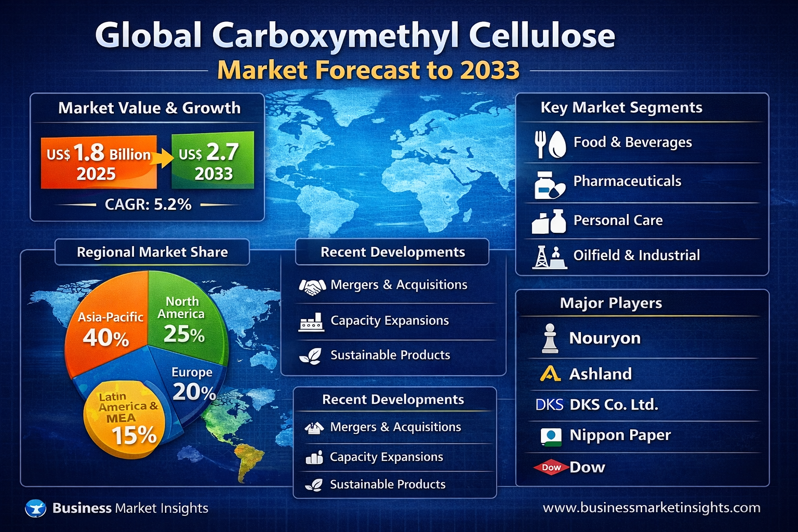798x532 pixels.
Task: Click the Major Players panel heading
Action: [x=611, y=303]
